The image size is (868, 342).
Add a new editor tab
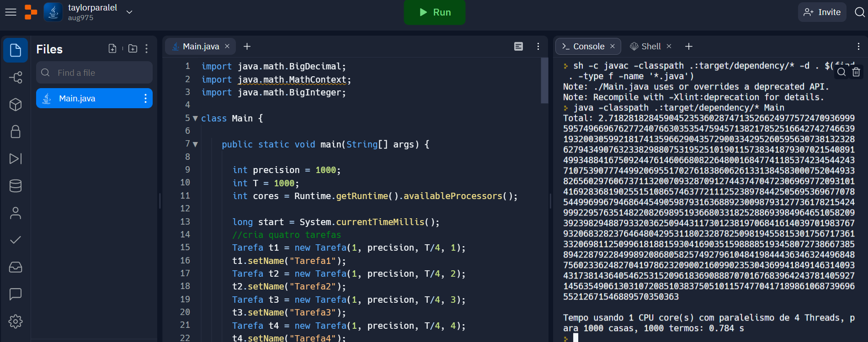click(247, 46)
